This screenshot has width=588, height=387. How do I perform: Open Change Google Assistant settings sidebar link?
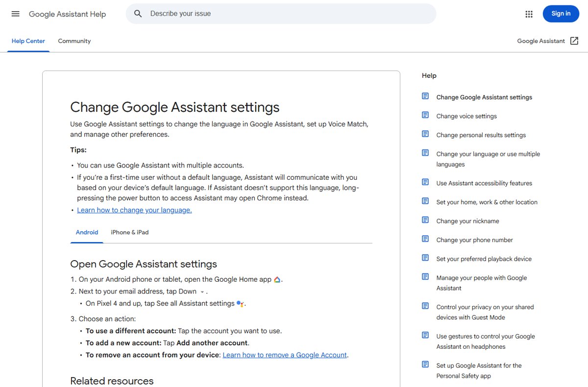(484, 97)
